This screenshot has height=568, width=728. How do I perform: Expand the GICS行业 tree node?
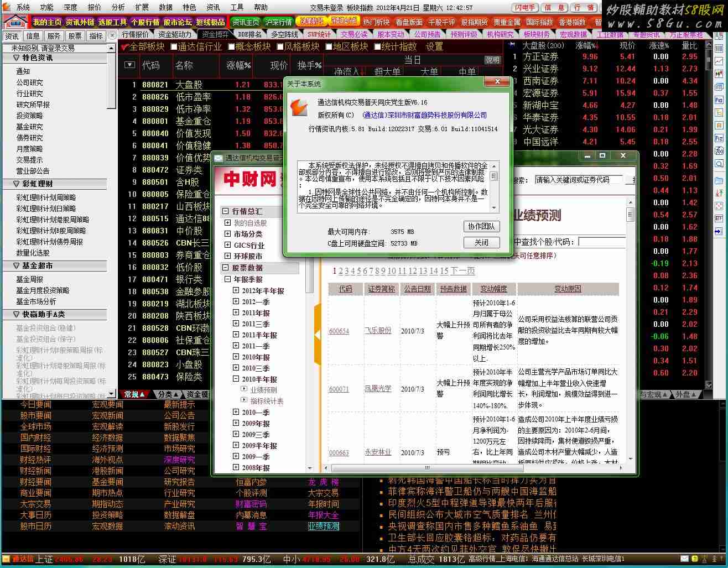tap(228, 245)
